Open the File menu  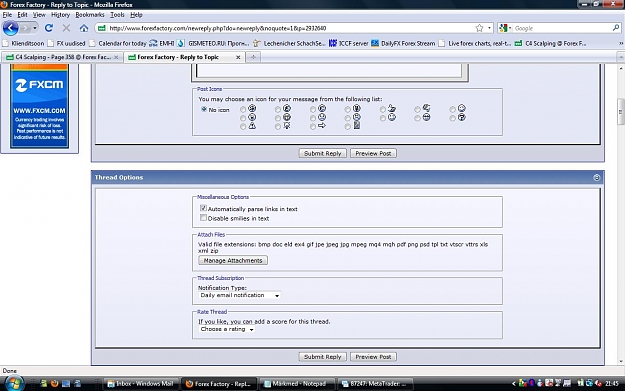click(x=7, y=15)
